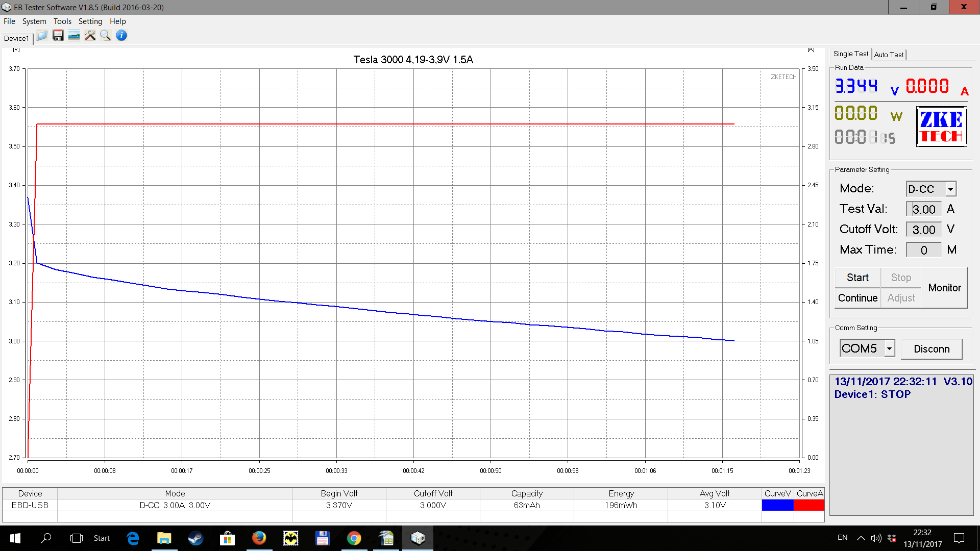
Task: Click the Disconn button
Action: tap(932, 349)
